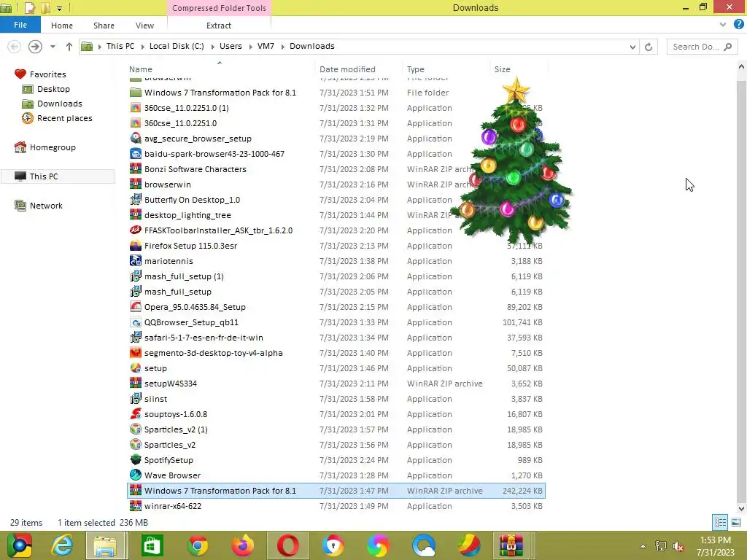Expand chevron after 'Users' breadcrumb
The image size is (747, 560).
pyautogui.click(x=250, y=47)
